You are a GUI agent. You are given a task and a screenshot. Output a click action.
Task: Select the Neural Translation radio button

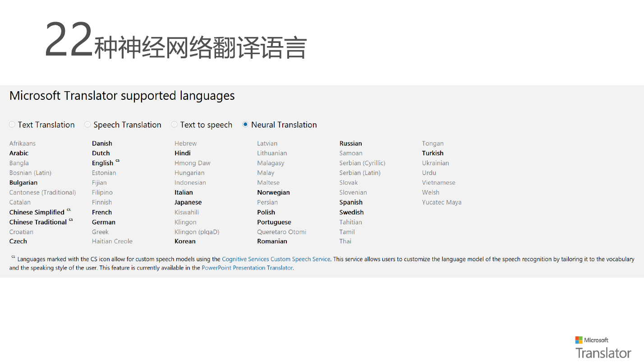pyautogui.click(x=245, y=125)
